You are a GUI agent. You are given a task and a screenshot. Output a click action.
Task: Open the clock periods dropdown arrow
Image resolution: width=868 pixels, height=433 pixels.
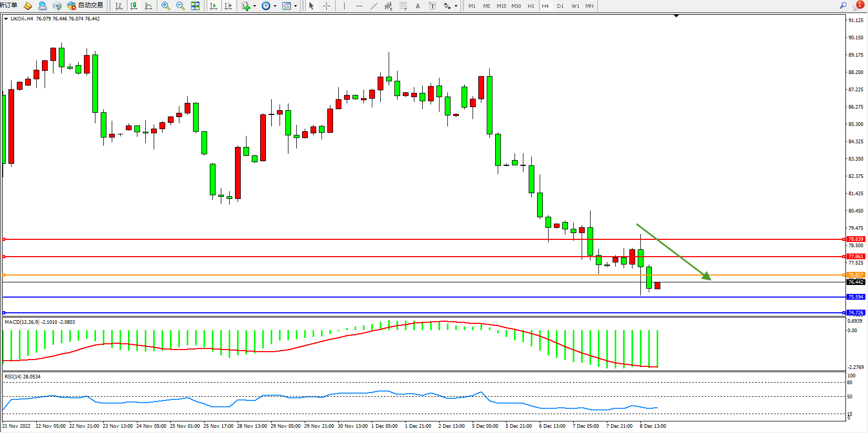(x=275, y=6)
